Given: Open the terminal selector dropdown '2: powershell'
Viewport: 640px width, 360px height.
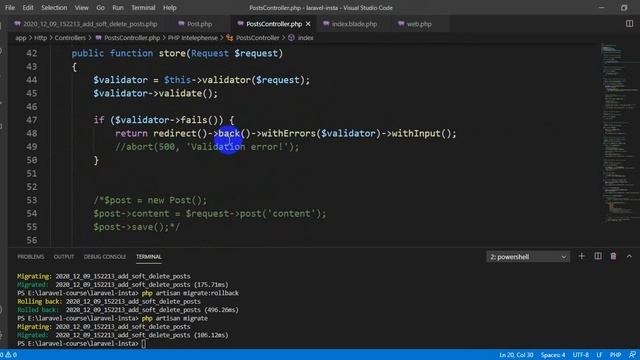Looking at the screenshot, I should (x=528, y=257).
